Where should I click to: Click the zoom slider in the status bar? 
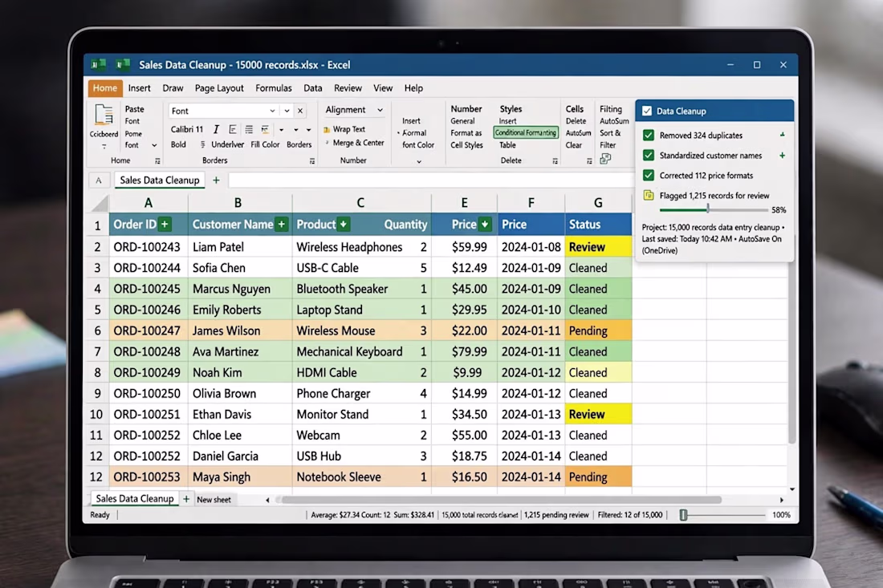(722, 515)
